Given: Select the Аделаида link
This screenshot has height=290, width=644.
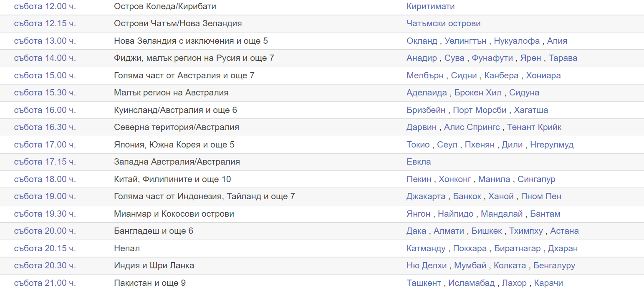Looking at the screenshot, I should tap(427, 93).
